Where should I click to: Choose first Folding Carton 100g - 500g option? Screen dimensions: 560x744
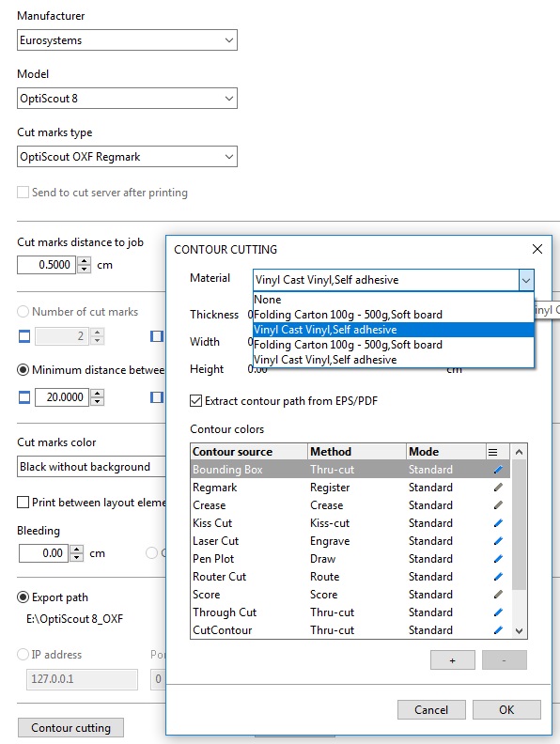[394, 315]
